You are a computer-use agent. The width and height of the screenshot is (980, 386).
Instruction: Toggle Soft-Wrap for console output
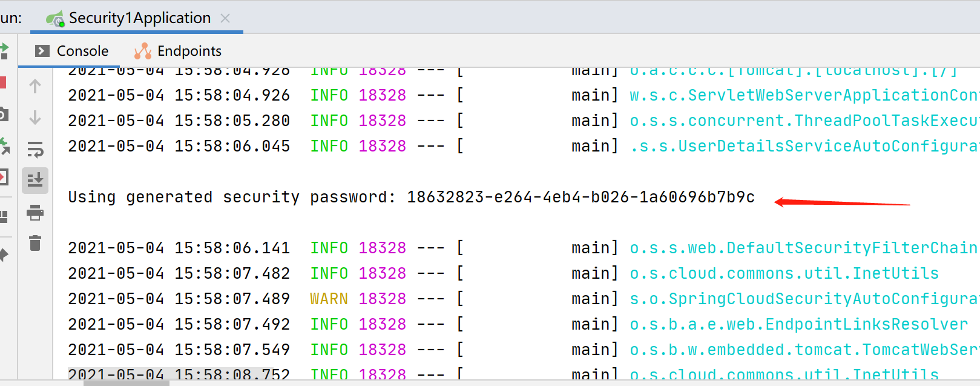click(35, 149)
